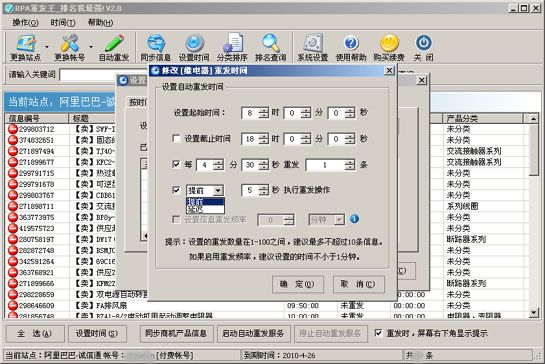Sort by the 信息编号 column header

37,118
